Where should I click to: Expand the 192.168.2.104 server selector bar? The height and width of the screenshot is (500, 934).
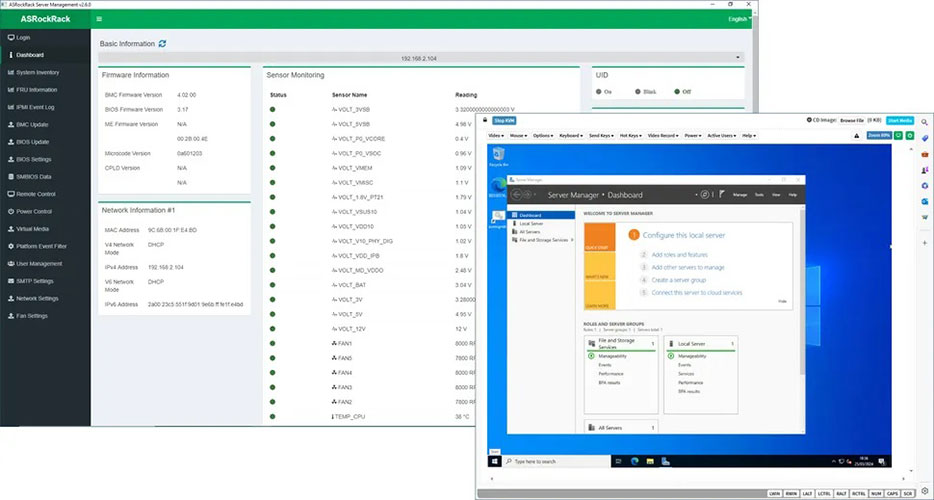click(419, 58)
